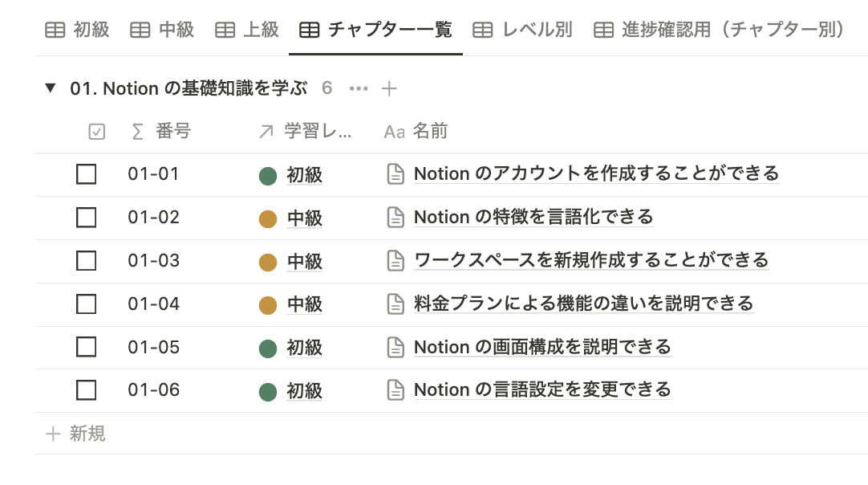Image resolution: width=868 pixels, height=485 pixels.
Task: Check the box for row 01-05
Action: point(87,347)
